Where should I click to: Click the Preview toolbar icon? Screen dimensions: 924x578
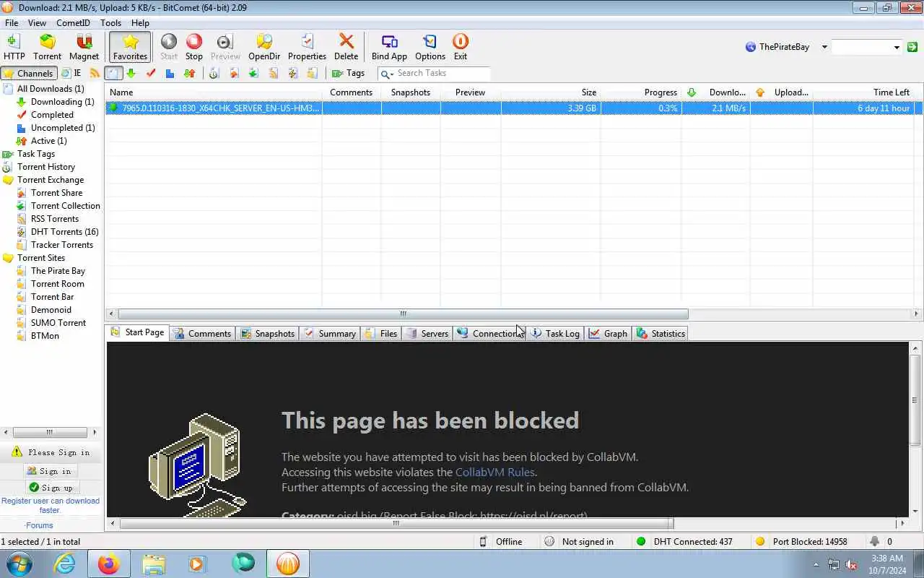point(225,48)
